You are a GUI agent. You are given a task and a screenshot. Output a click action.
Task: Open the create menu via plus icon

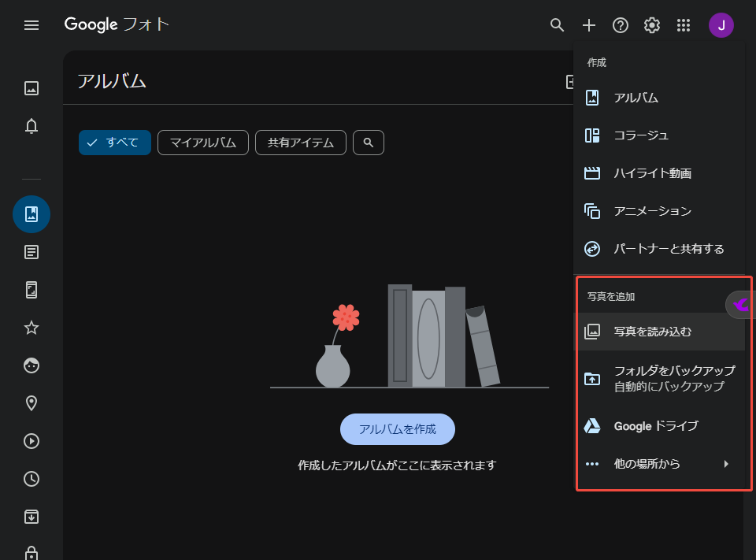(588, 25)
